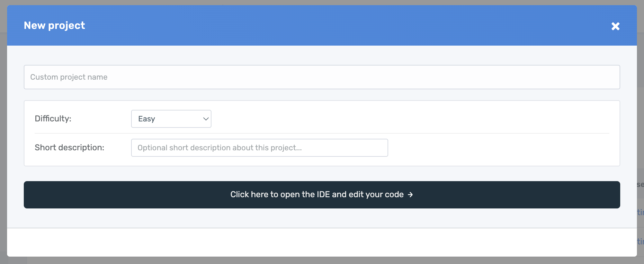
Task: Click the divider line below the Difficulty row
Action: click(321, 133)
